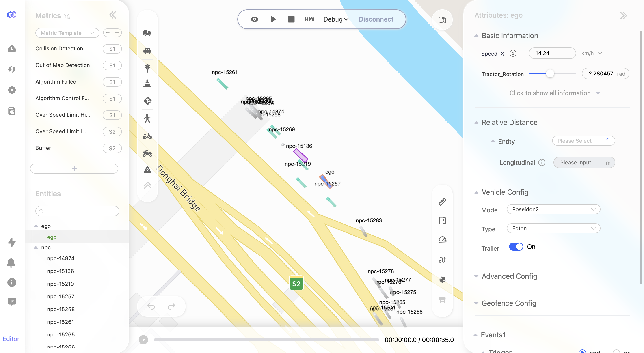Click the Disconnect button
This screenshot has width=644, height=353.
tap(376, 19)
